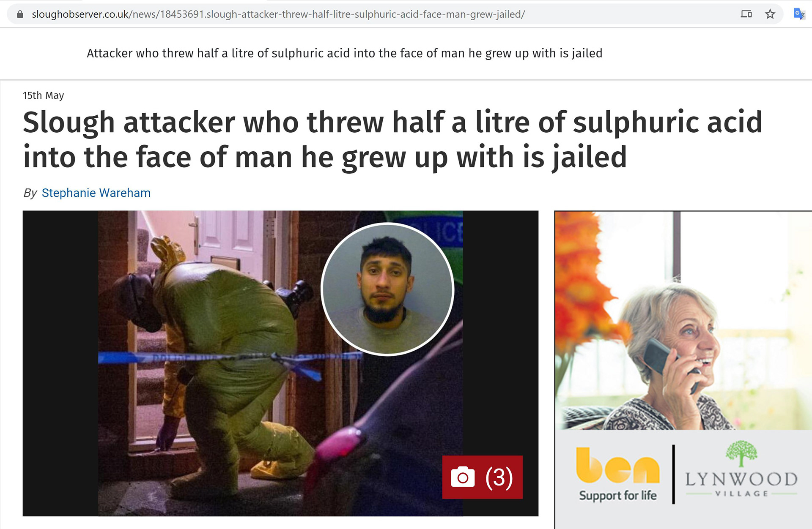Select the sloughobserver.co.uk domain text
The width and height of the screenshot is (812, 529).
tap(80, 14)
